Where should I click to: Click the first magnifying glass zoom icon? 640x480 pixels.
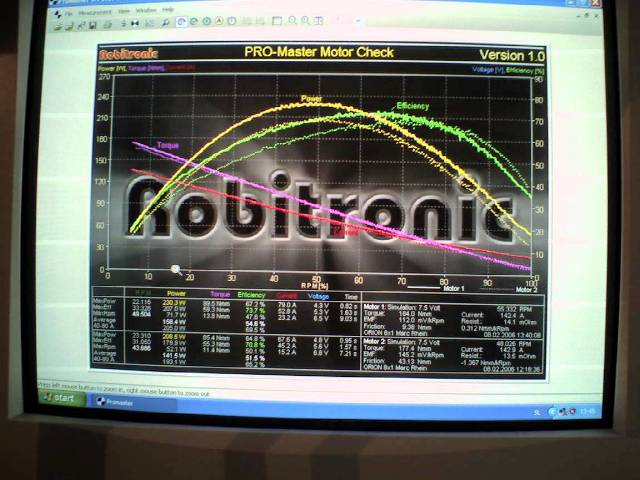click(x=292, y=20)
